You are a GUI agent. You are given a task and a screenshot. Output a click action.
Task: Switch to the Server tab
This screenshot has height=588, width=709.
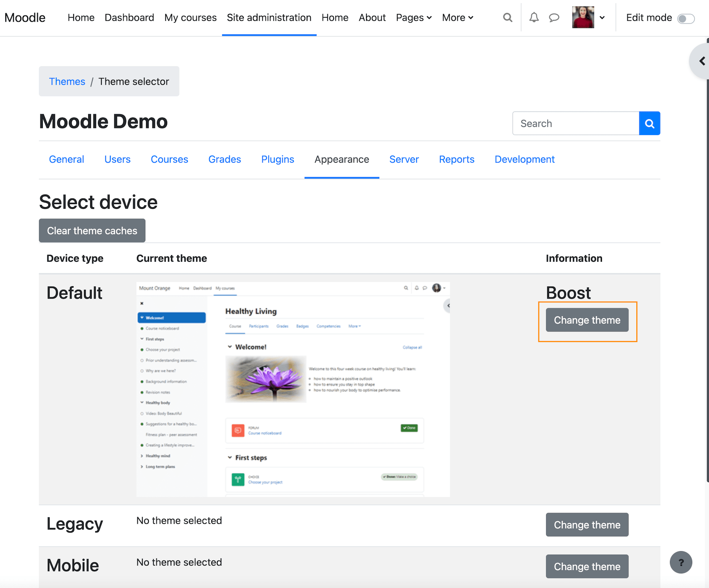click(404, 160)
